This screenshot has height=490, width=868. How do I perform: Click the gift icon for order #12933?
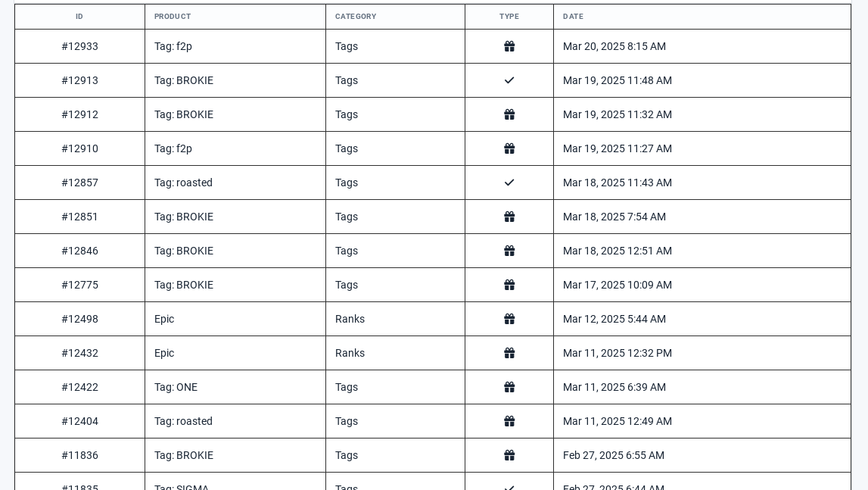click(x=509, y=46)
